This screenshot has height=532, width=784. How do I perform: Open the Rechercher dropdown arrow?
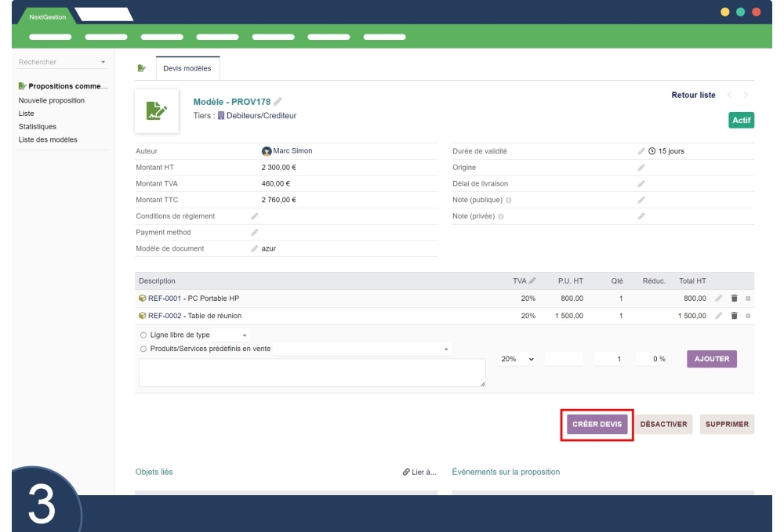[x=103, y=62]
